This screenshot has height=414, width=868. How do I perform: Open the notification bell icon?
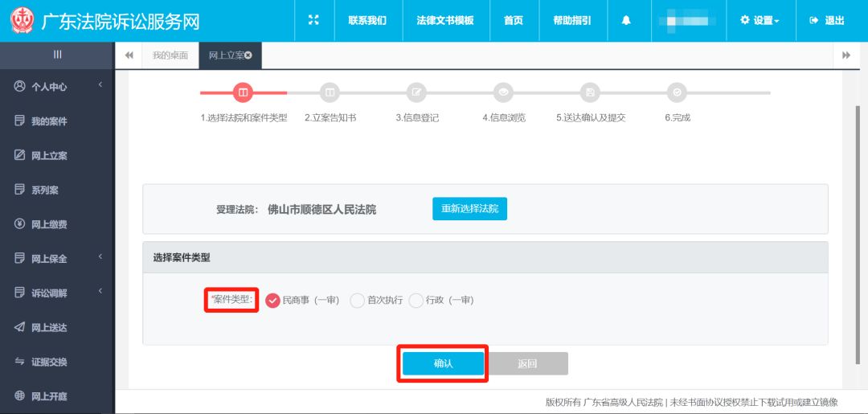point(626,20)
